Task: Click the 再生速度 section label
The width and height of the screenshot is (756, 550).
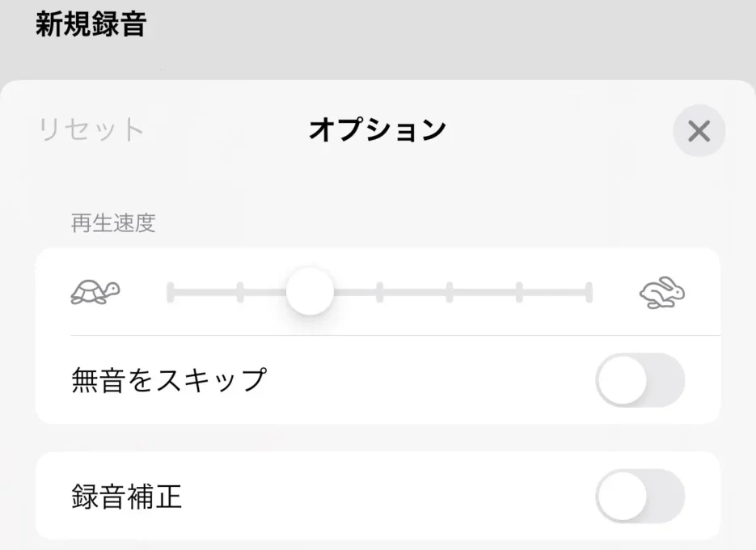Action: pos(113,223)
